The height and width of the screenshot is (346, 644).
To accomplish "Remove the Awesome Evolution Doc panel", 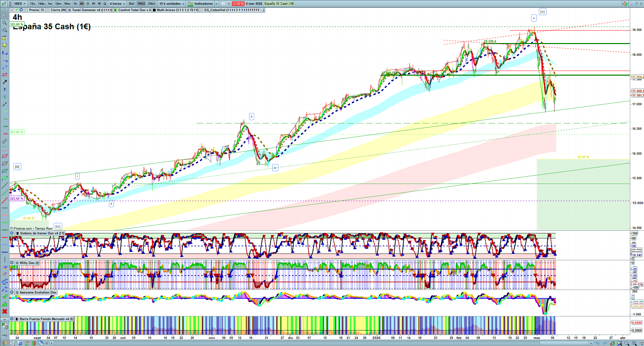I will pos(12,293).
